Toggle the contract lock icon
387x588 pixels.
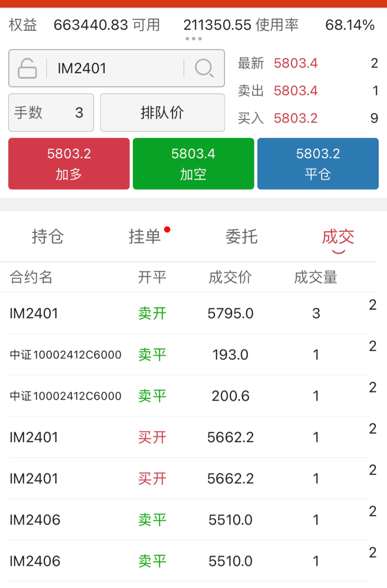coord(27,68)
